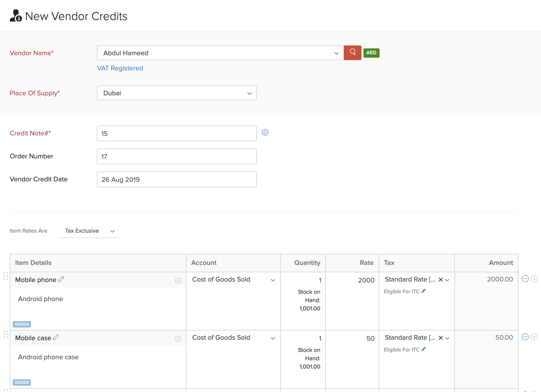The image size is (541, 392).
Task: Edit Eligible For ITC on Mobile case row
Action: coord(424,349)
